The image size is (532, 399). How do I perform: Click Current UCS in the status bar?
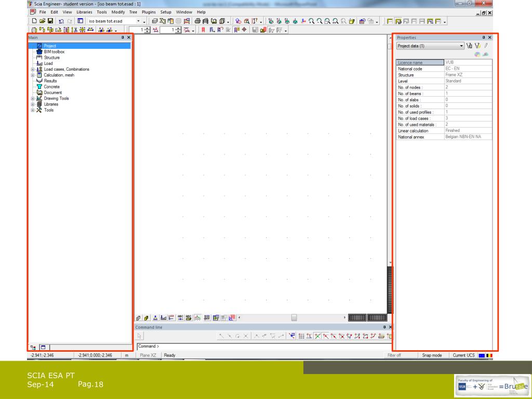pos(463,355)
